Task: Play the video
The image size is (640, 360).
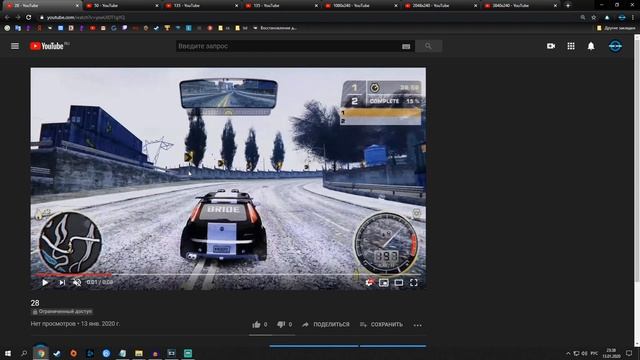Action: pos(45,282)
